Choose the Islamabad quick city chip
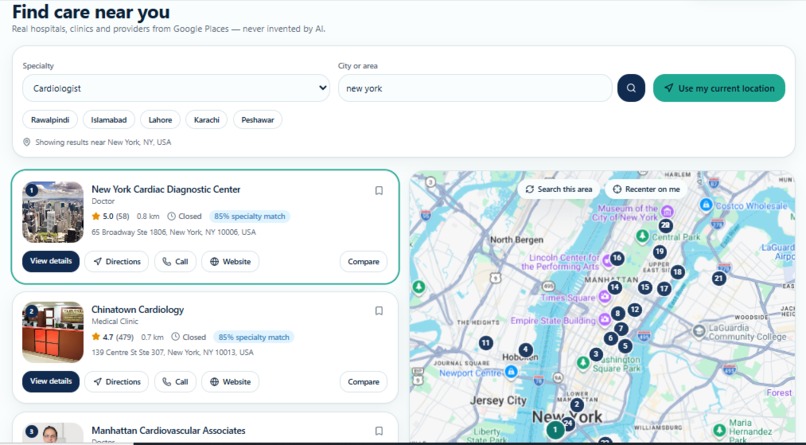 (x=109, y=120)
